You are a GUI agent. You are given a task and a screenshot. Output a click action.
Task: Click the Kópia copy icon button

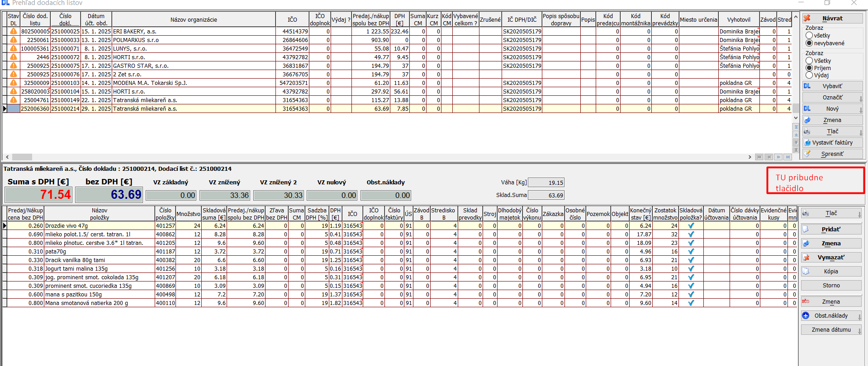(x=830, y=272)
